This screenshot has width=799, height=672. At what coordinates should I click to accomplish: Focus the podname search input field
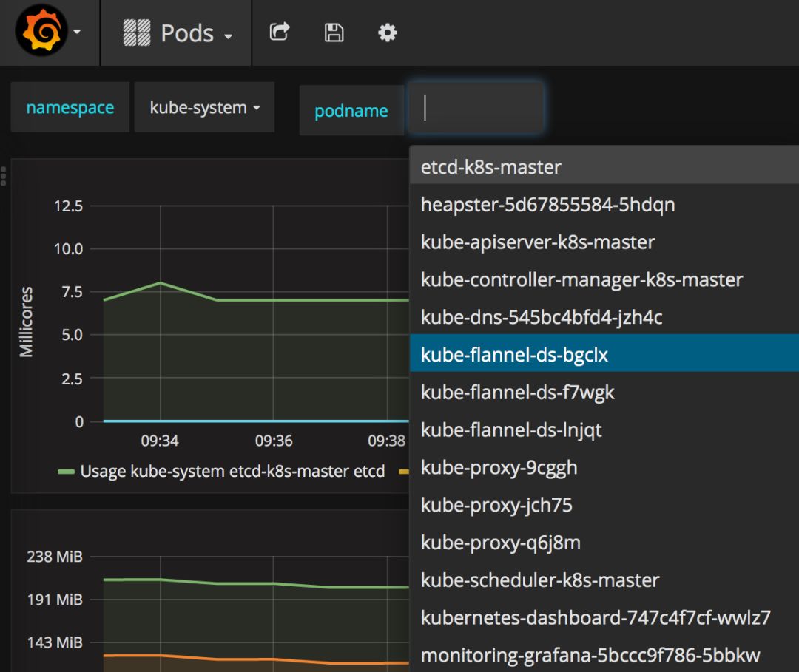[476, 109]
